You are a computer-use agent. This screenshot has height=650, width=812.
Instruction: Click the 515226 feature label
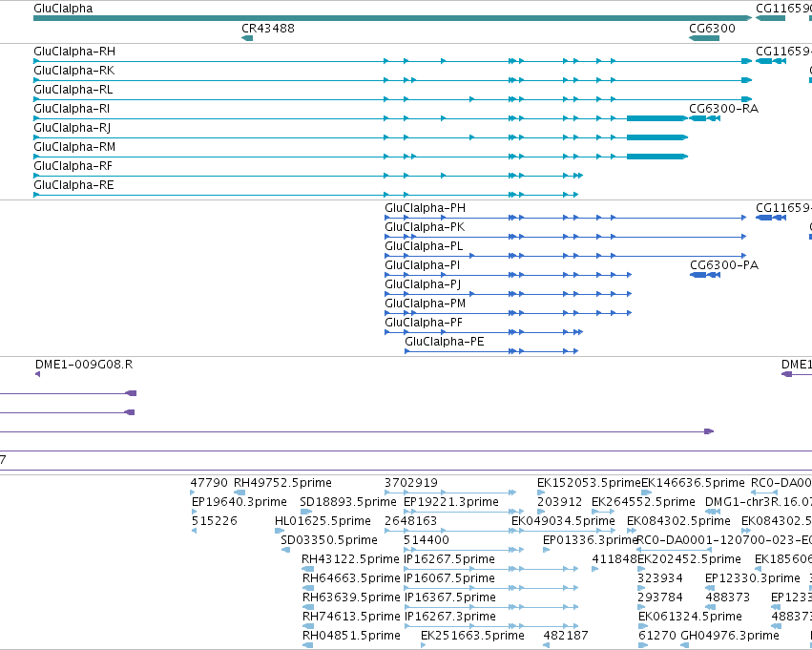pos(214,521)
